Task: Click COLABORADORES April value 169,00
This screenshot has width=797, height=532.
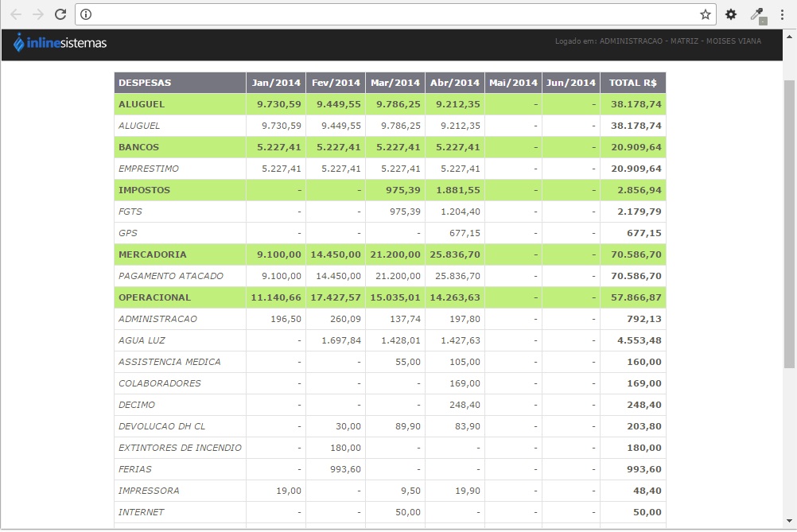Action: coord(465,383)
